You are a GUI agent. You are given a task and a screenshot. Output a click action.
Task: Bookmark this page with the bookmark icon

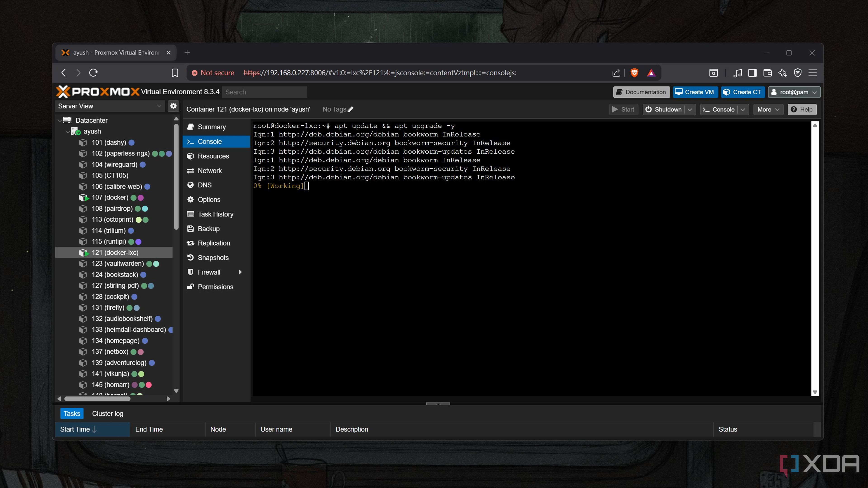[x=175, y=73]
